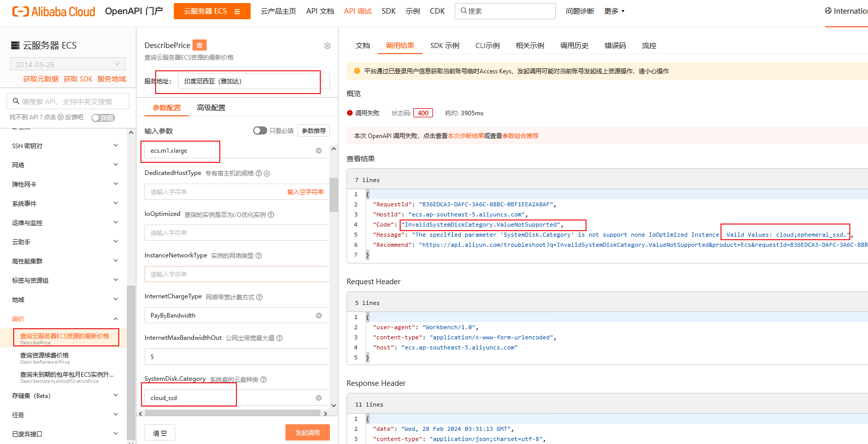Open the API 文档 menu item
The height and width of the screenshot is (444, 868).
point(320,11)
